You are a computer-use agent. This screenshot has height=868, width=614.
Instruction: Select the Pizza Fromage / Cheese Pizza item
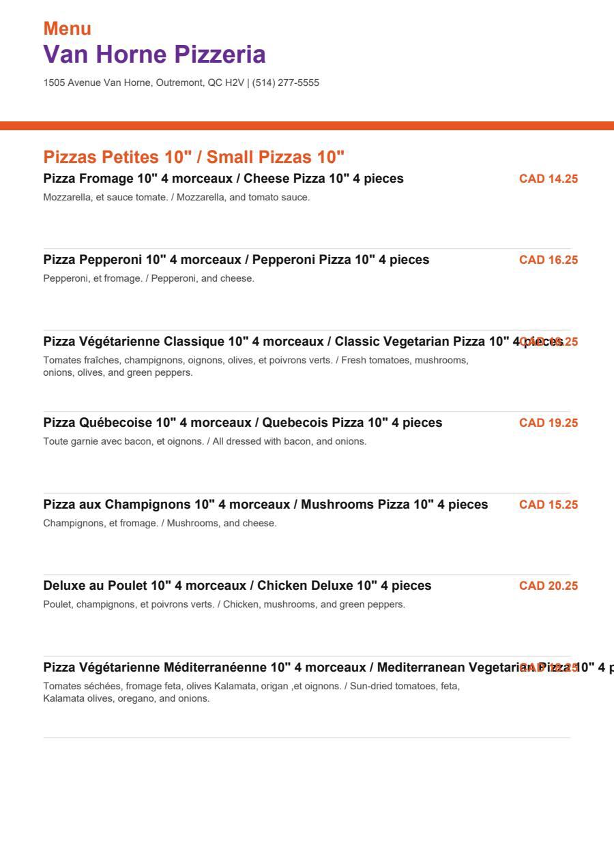[223, 179]
